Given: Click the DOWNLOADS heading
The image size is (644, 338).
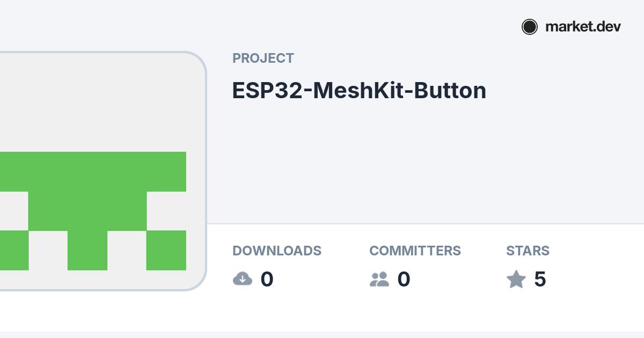Looking at the screenshot, I should [x=277, y=251].
